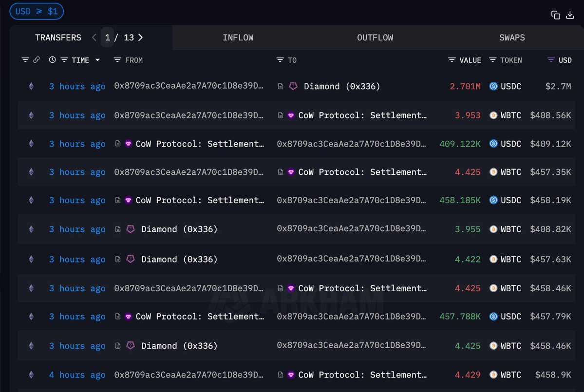
Task: Click the filter icon left of the chain icon
Action: 25,60
